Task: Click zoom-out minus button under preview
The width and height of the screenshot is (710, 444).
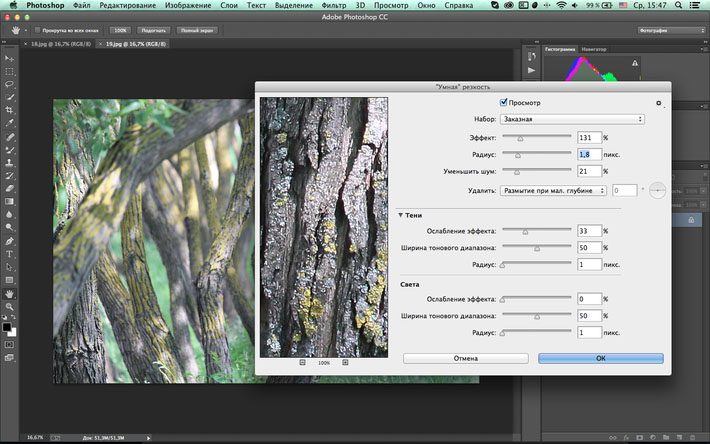Action: (x=302, y=363)
